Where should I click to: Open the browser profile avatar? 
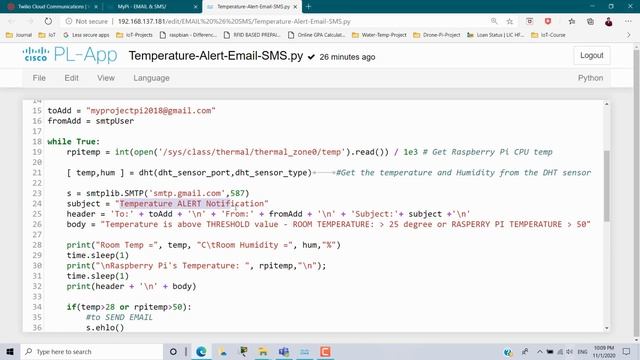click(x=609, y=22)
